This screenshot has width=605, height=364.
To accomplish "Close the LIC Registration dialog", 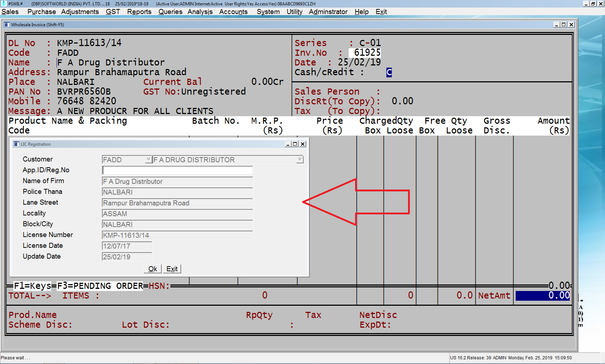I will click(x=303, y=144).
